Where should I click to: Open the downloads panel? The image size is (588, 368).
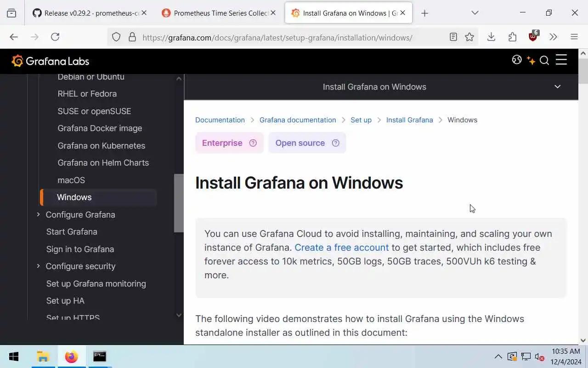491,37
